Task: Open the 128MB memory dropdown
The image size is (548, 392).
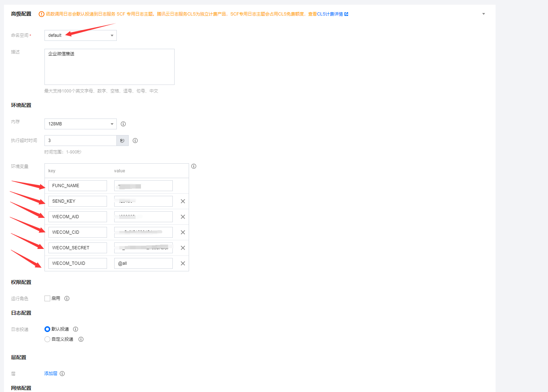Action: click(81, 124)
